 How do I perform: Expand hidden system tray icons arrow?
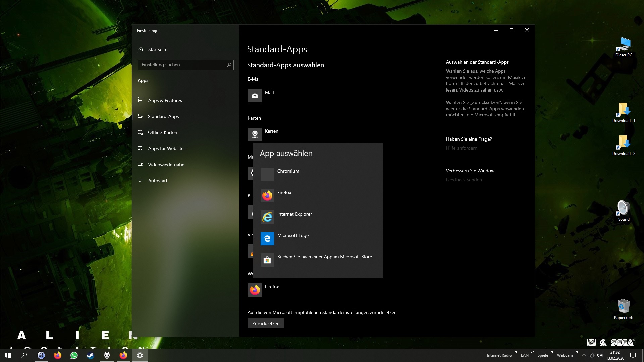tap(584, 355)
